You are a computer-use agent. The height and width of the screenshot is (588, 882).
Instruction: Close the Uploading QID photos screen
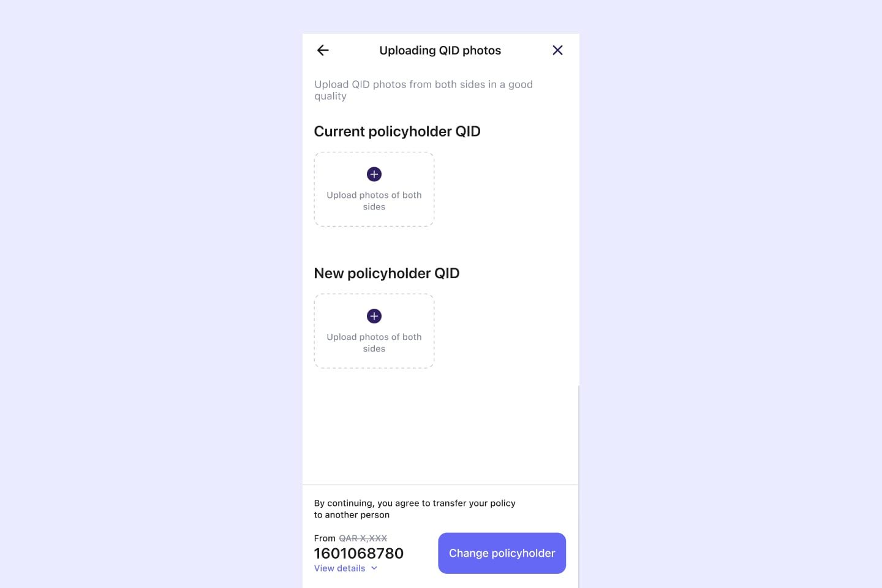tap(557, 50)
